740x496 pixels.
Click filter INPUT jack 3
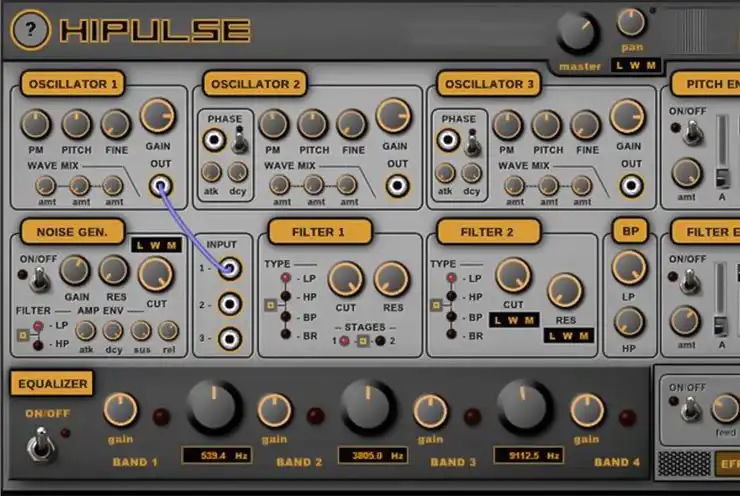230,339
